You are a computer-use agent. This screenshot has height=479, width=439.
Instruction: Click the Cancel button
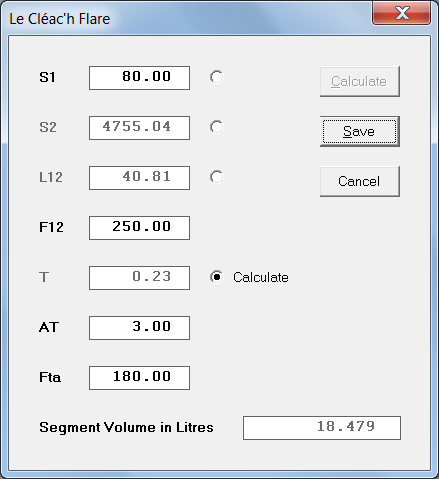point(360,181)
